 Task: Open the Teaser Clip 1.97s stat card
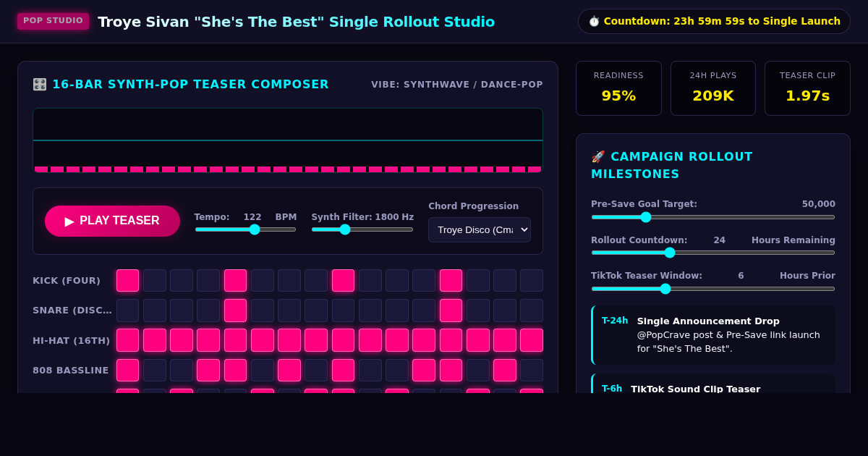(807, 88)
